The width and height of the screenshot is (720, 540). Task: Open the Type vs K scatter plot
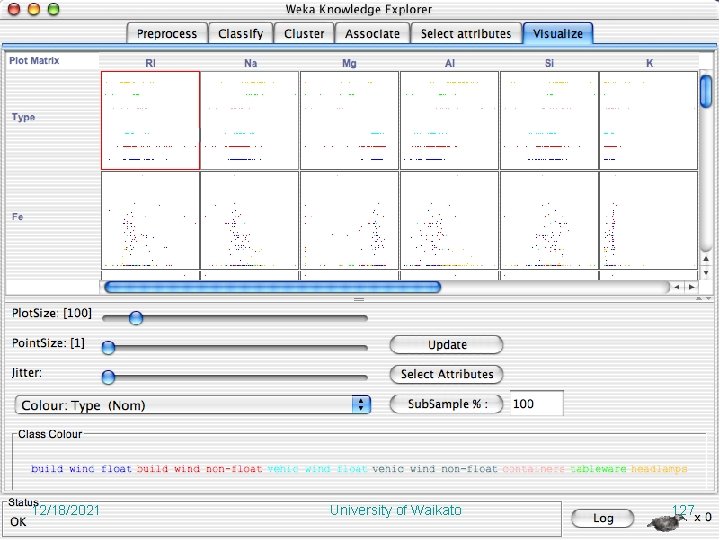tap(648, 120)
